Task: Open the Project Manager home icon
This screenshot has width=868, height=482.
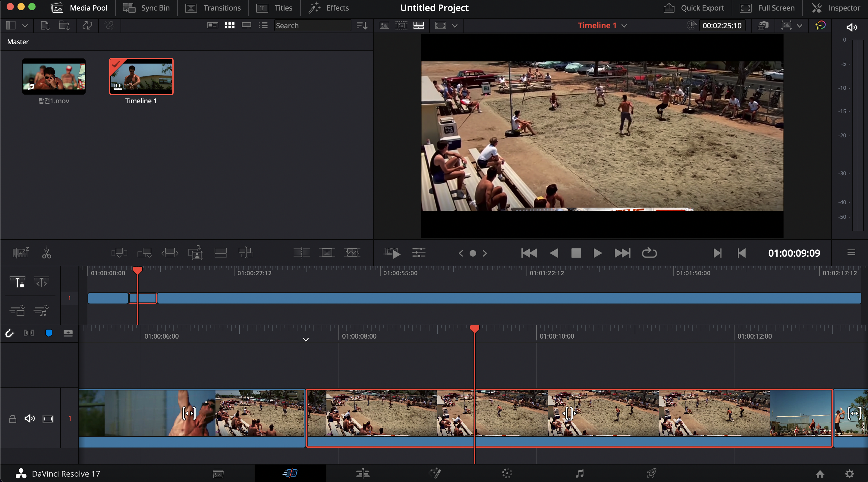Action: [x=820, y=474]
